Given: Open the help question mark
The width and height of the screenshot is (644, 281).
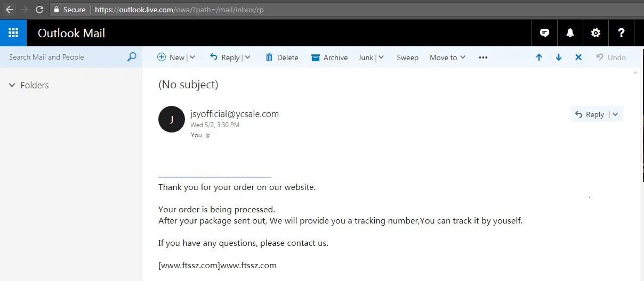Looking at the screenshot, I should click(621, 33).
